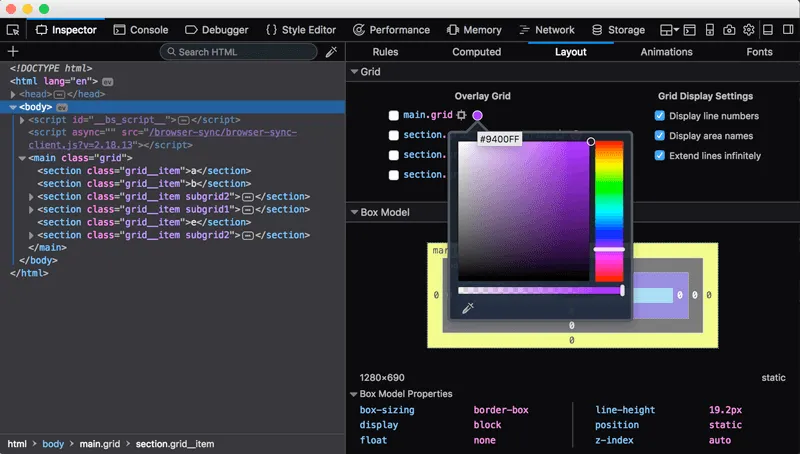Image resolution: width=800 pixels, height=454 pixels.
Task: Click the head ellipsis badge
Action: click(59, 94)
